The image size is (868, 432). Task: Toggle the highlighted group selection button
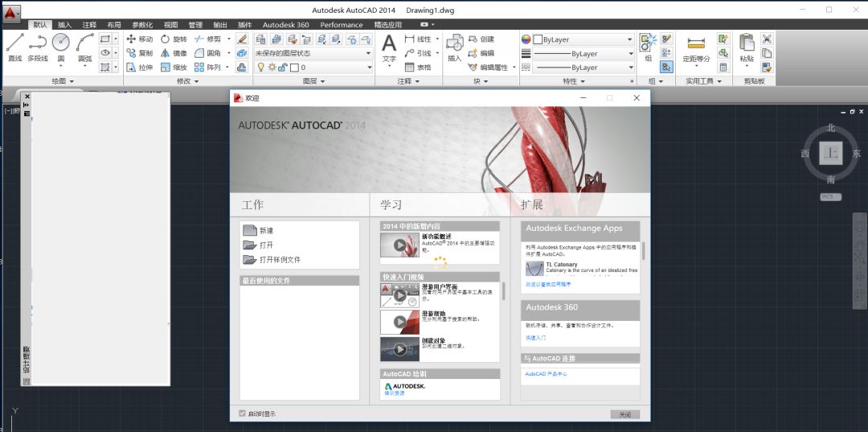pyautogui.click(x=666, y=67)
